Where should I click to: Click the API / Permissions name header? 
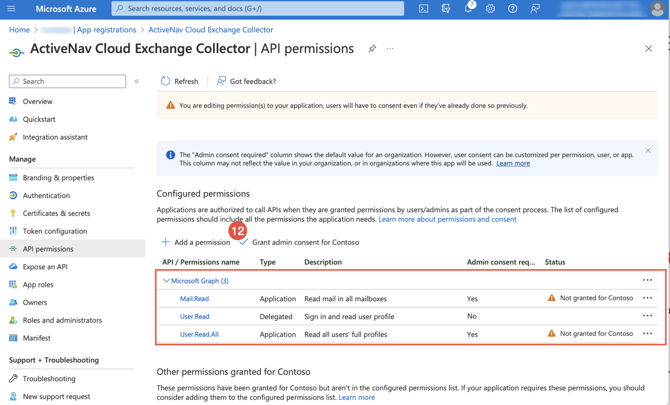(x=201, y=262)
